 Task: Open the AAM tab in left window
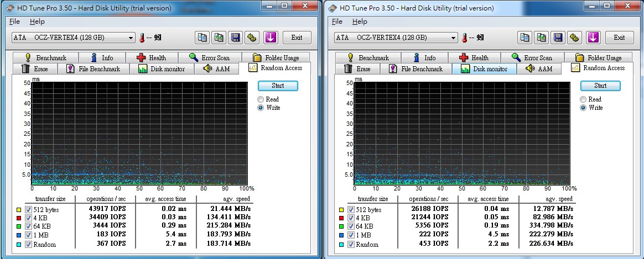pos(216,69)
